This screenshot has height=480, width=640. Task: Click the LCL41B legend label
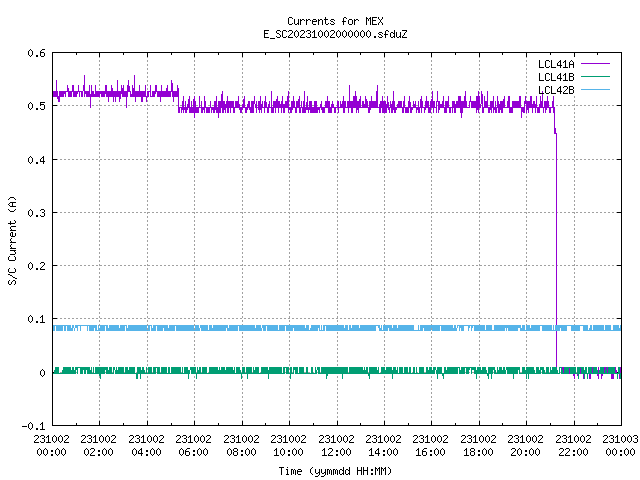[x=556, y=77]
